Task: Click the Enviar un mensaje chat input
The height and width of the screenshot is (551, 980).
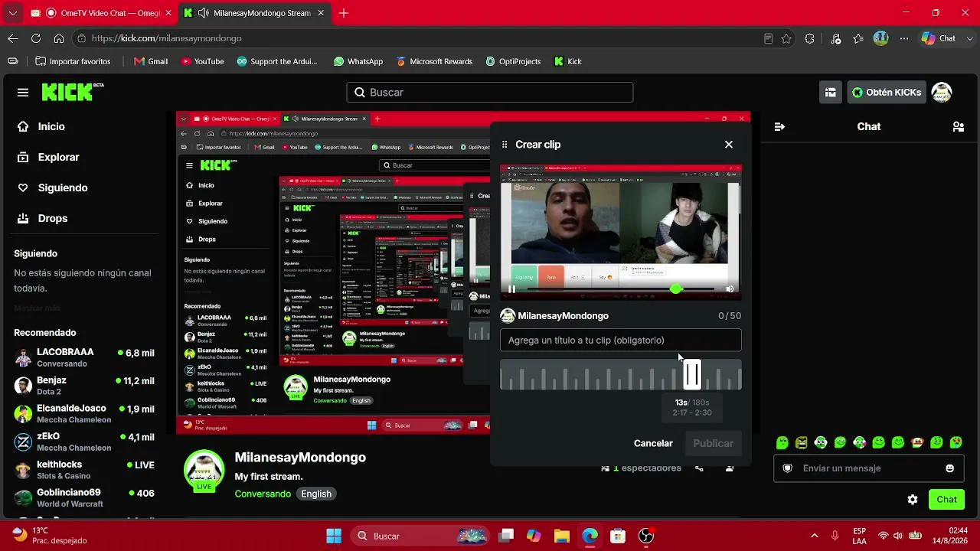Action: [868, 468]
